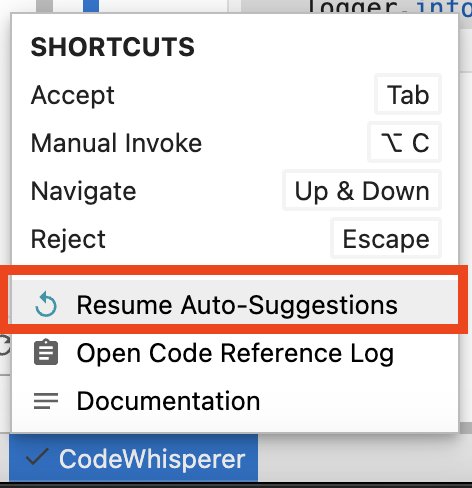
Task: Click the Reject shortcut label
Action: (68, 239)
